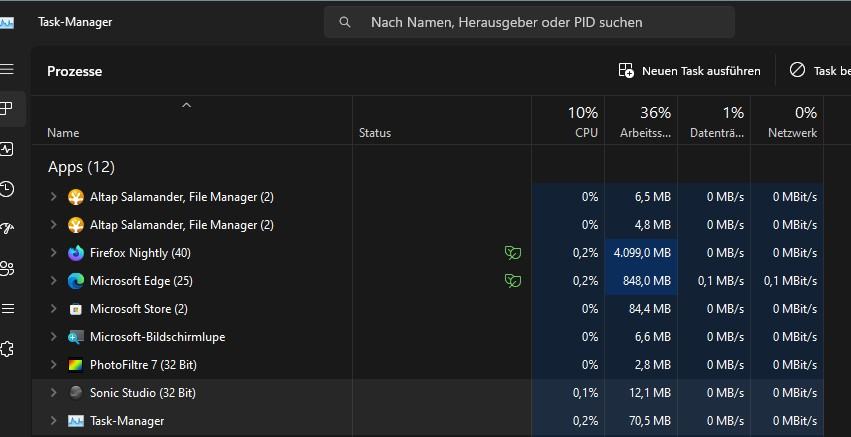Open the Details page in sidebar
This screenshot has height=437, width=851.
[x=7, y=308]
